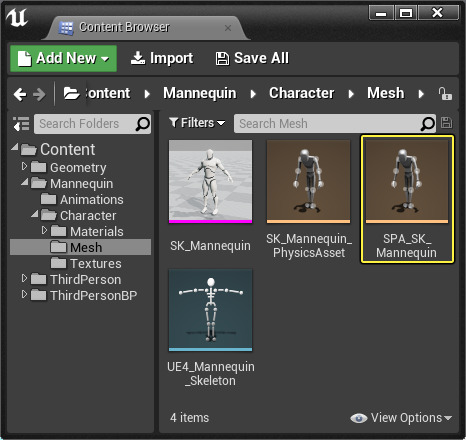Click the Content Browser tab grid icon

point(66,28)
